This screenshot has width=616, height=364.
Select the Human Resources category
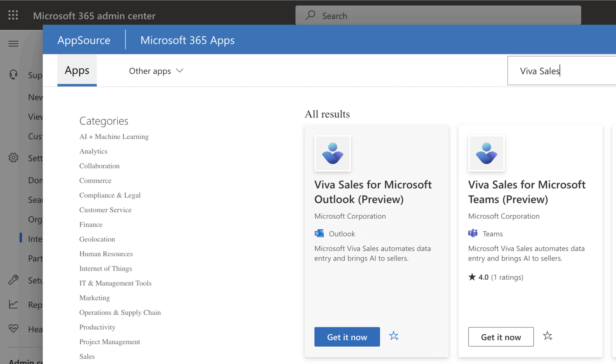tap(106, 254)
